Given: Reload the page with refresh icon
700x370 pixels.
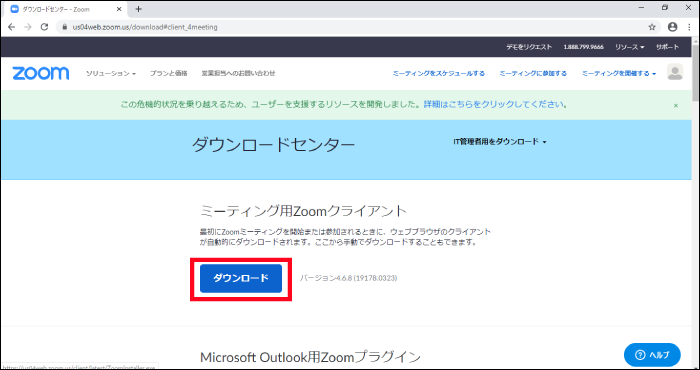Looking at the screenshot, I should [44, 27].
